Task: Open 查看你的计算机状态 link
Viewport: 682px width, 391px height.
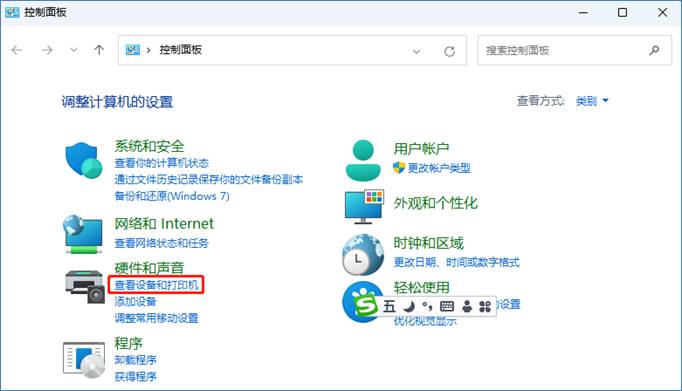Action: click(161, 163)
